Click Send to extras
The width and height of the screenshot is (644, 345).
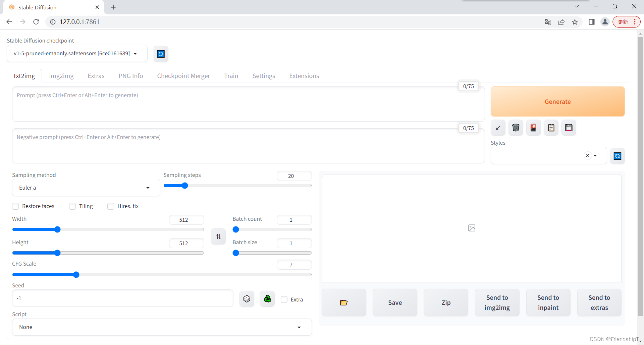599,302
